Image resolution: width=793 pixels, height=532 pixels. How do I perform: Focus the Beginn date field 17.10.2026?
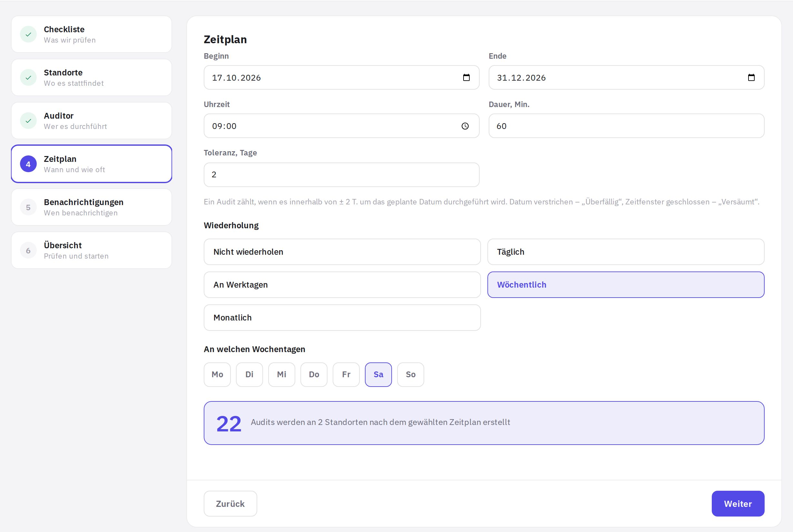pos(342,78)
